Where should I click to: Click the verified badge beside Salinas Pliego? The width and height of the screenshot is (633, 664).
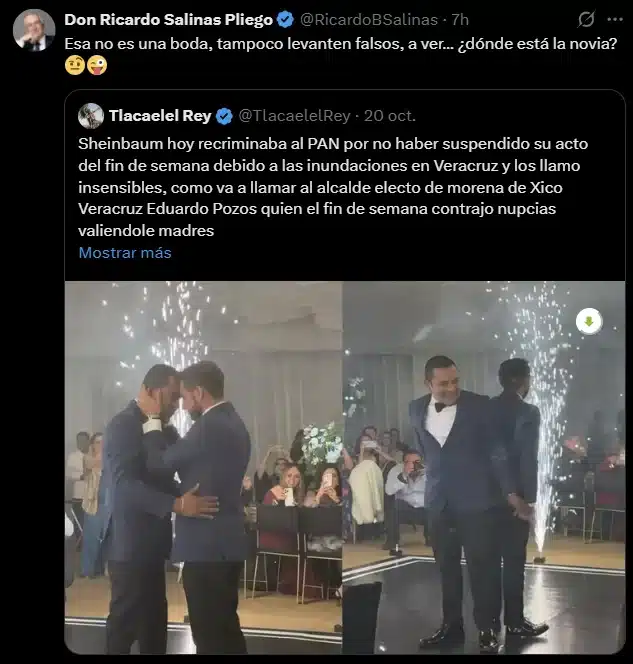point(284,19)
